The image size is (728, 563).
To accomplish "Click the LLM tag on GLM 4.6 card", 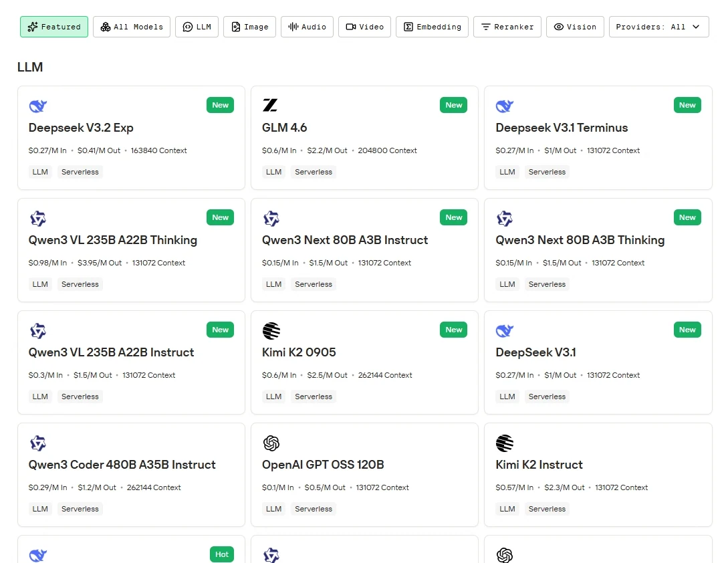I will click(x=273, y=172).
